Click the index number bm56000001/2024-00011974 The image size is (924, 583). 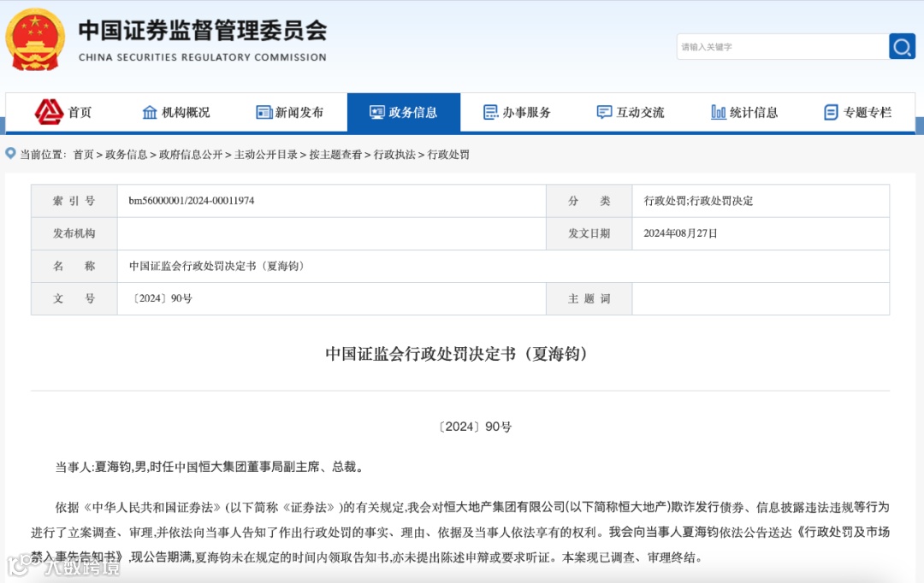click(x=192, y=201)
